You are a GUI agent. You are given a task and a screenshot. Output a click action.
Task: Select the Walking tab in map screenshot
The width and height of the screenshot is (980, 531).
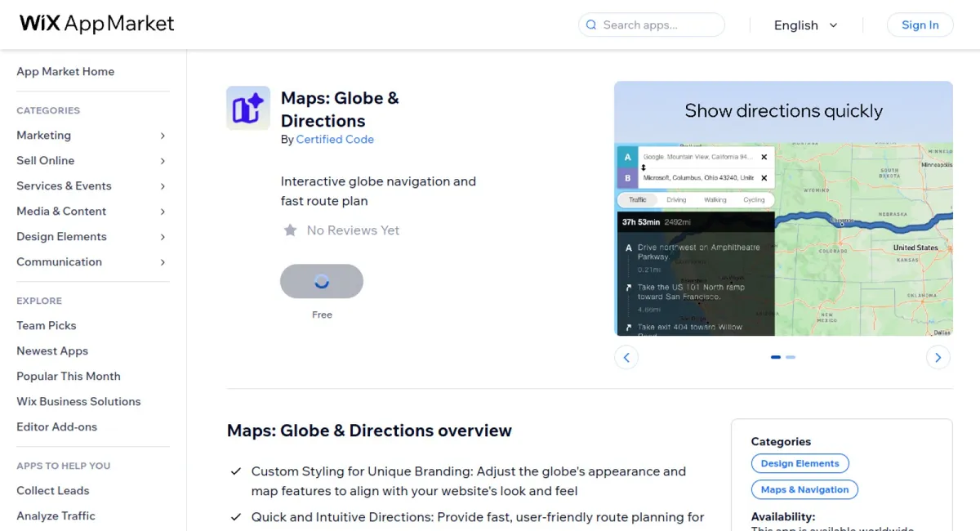tap(715, 199)
